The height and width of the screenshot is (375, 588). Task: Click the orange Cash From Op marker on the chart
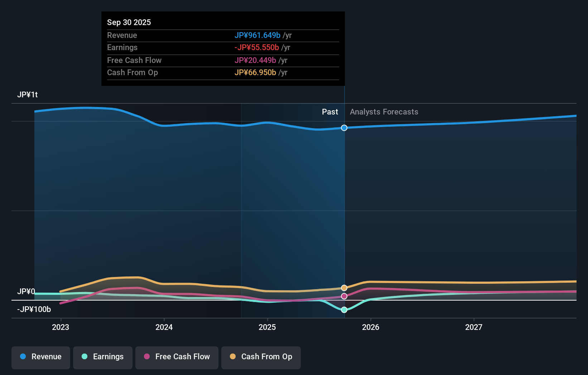[344, 287]
